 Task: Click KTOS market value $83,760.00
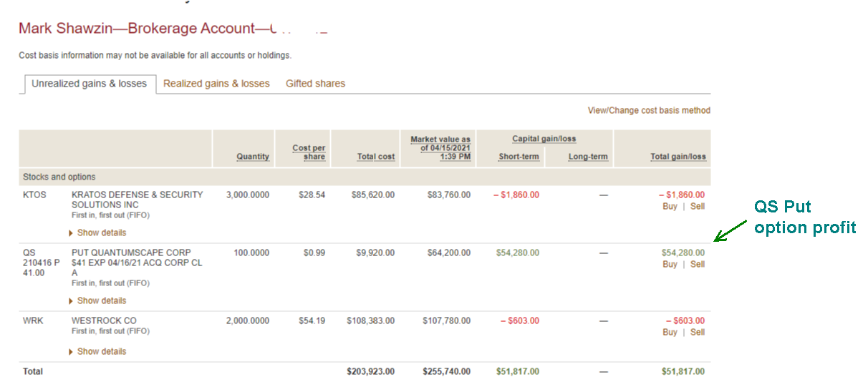click(449, 195)
